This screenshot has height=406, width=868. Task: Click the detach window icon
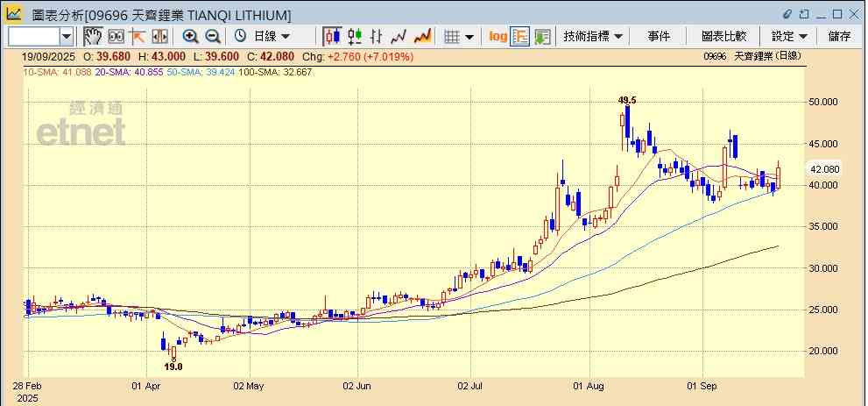[x=804, y=14]
